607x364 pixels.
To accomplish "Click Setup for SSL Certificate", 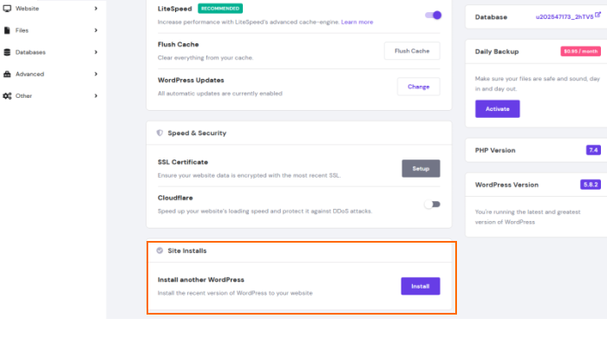I will pos(421,169).
